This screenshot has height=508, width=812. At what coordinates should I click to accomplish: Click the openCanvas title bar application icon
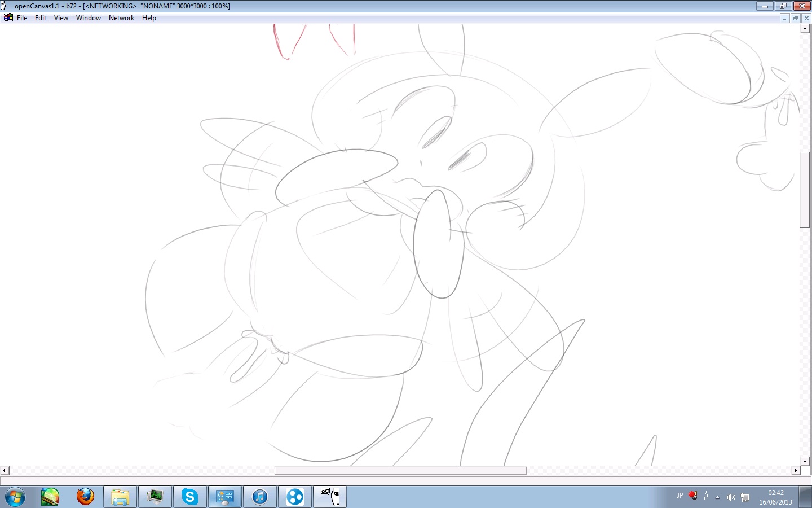[5, 6]
